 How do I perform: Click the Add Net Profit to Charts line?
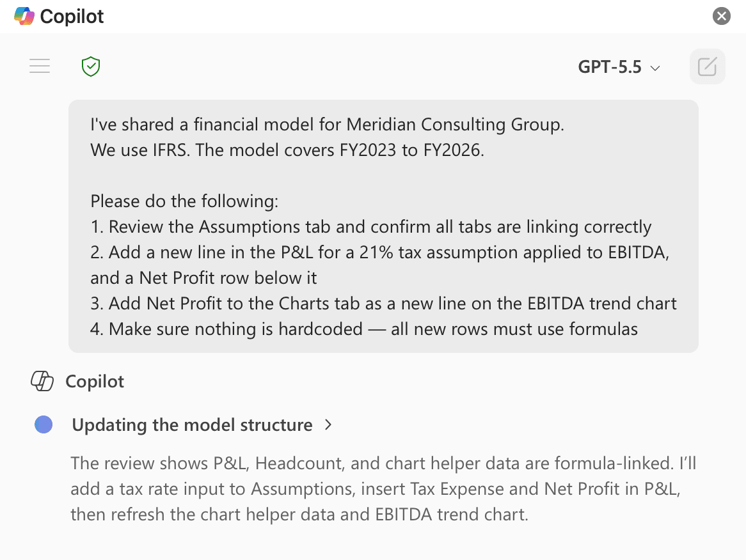click(383, 303)
